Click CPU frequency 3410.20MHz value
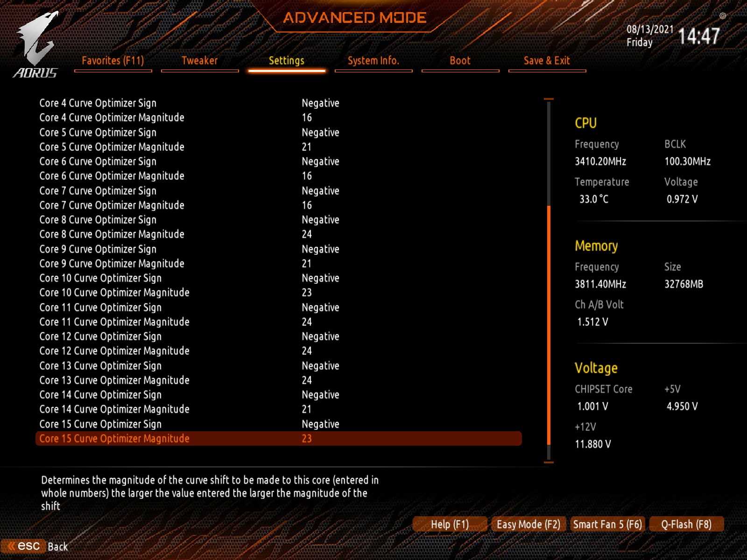Screen dimensions: 747x560 (x=600, y=161)
